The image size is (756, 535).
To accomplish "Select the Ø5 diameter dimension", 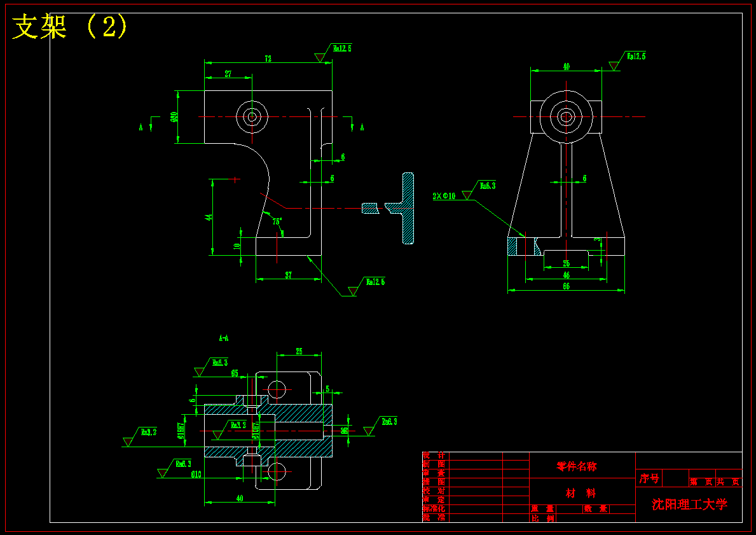I will click(235, 373).
